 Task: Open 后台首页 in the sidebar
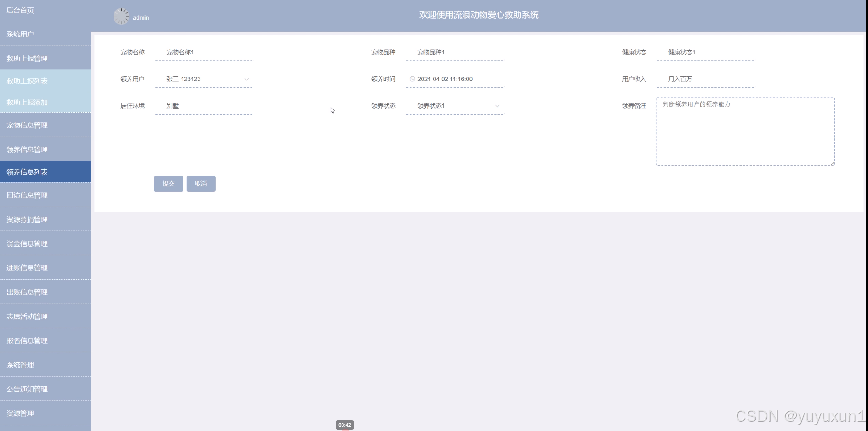(x=45, y=10)
